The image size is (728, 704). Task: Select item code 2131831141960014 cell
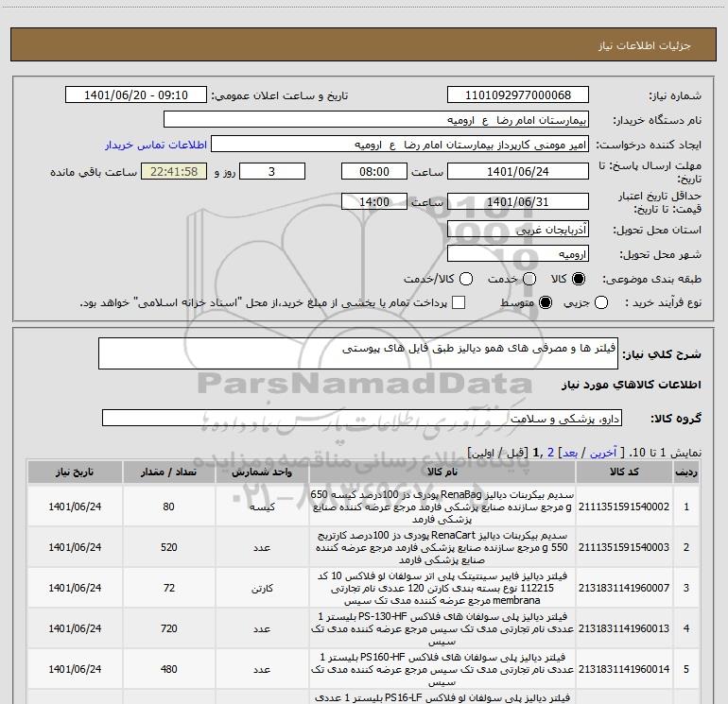pyautogui.click(x=624, y=669)
